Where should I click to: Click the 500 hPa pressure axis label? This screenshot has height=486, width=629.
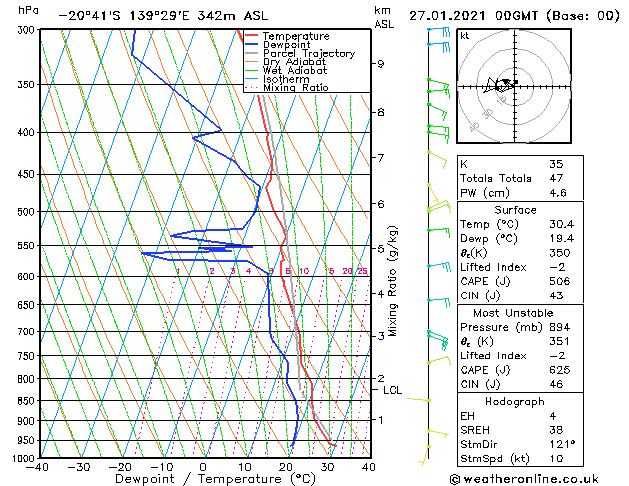click(27, 211)
